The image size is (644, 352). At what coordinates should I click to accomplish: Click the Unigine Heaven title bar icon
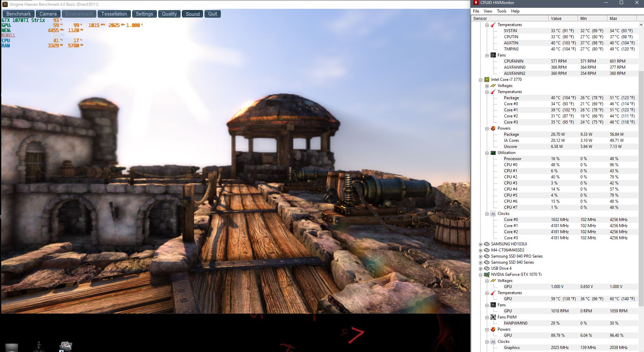[x=5, y=4]
